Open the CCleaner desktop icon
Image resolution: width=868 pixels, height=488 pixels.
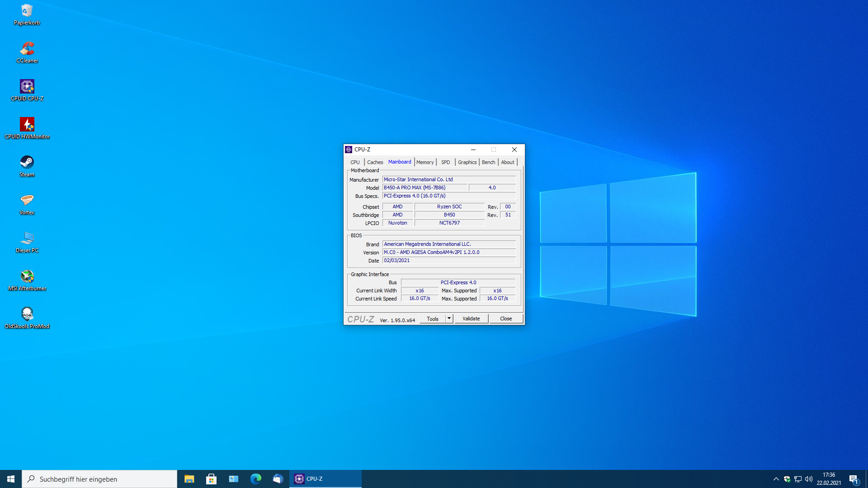(x=27, y=49)
